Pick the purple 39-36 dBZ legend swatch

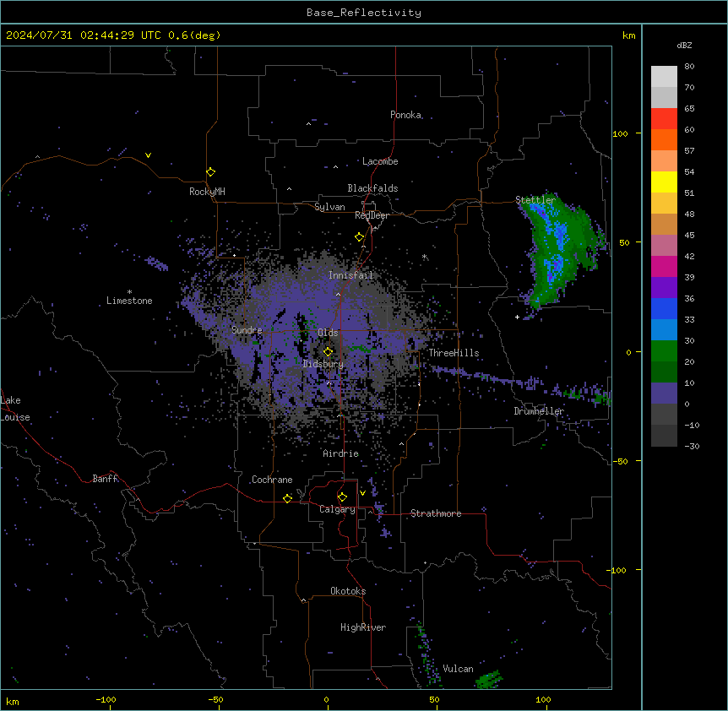pos(664,288)
